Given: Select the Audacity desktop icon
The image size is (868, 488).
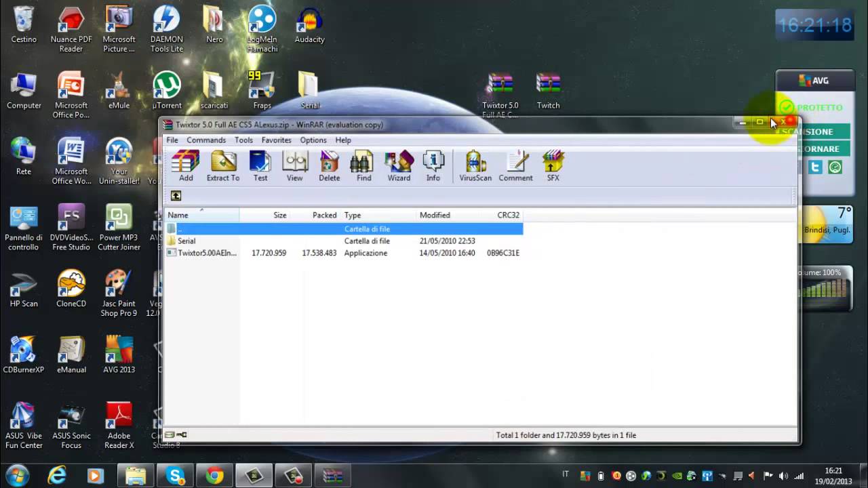Looking at the screenshot, I should 310,24.
